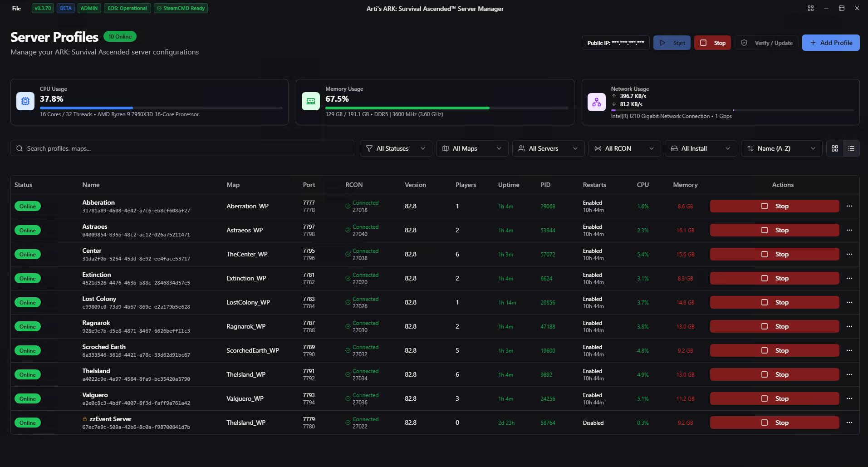Sort by the Players column header
This screenshot has height=467, width=868.
(x=466, y=185)
